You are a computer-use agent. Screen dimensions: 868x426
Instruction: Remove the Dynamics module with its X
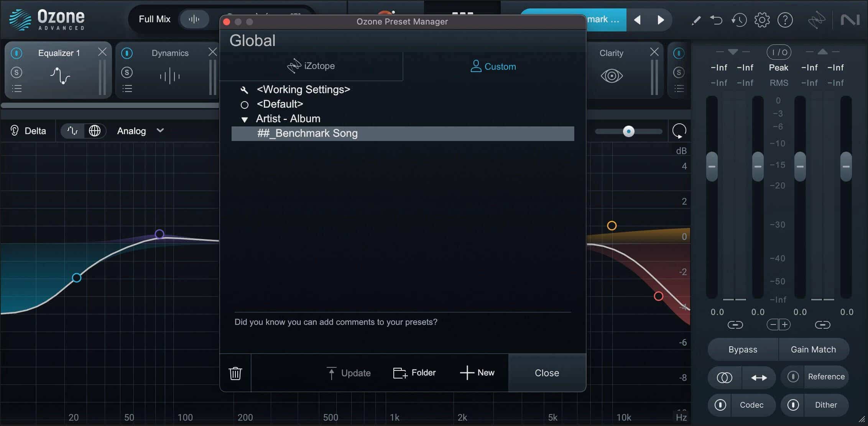[212, 52]
